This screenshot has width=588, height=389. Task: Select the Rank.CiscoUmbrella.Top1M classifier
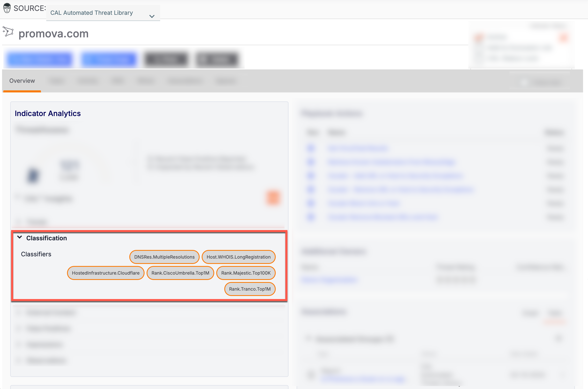click(180, 273)
